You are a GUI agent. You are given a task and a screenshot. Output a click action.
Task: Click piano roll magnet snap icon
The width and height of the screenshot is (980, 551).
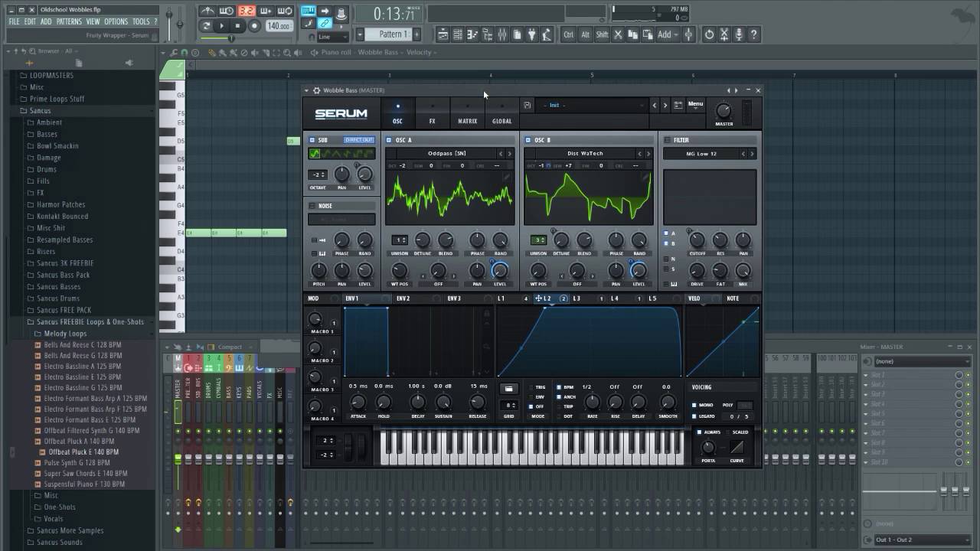pos(185,52)
